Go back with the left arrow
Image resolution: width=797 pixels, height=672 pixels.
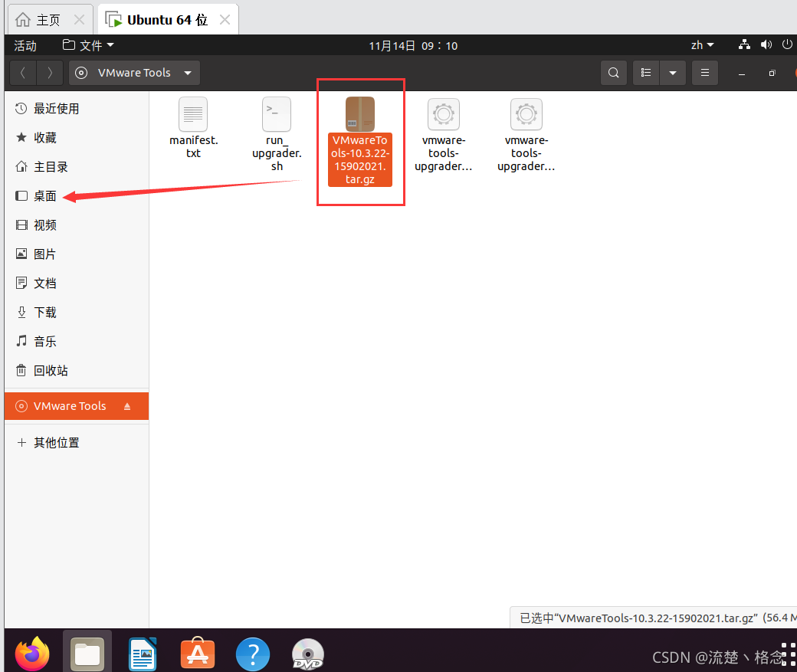[x=23, y=73]
